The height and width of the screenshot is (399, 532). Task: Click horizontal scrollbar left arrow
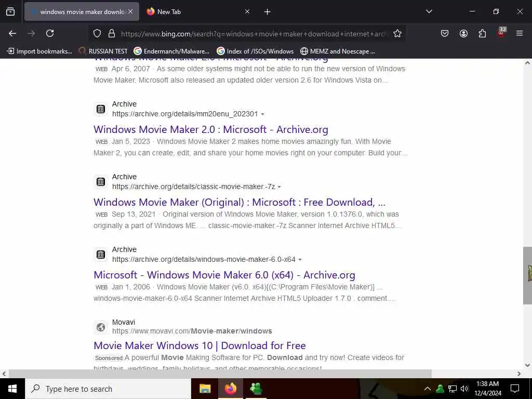point(4,374)
